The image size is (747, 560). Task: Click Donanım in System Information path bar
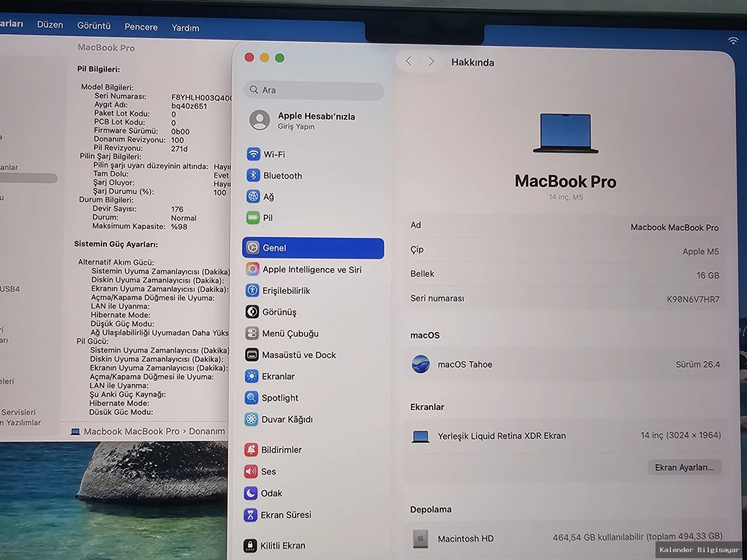tap(207, 431)
